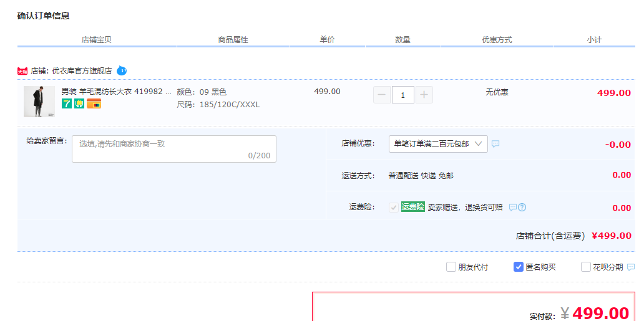This screenshot has height=321, width=644.
Task: Click the 单价 column header
Action: pyautogui.click(x=328, y=40)
